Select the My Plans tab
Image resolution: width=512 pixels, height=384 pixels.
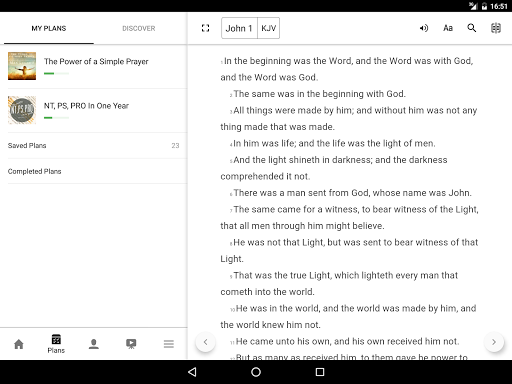tap(49, 28)
